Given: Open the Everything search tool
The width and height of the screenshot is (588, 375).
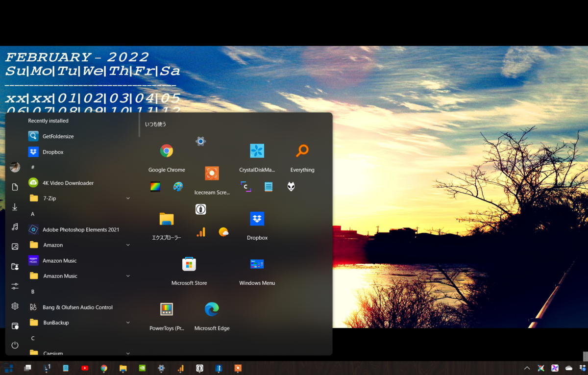Looking at the screenshot, I should click(302, 150).
